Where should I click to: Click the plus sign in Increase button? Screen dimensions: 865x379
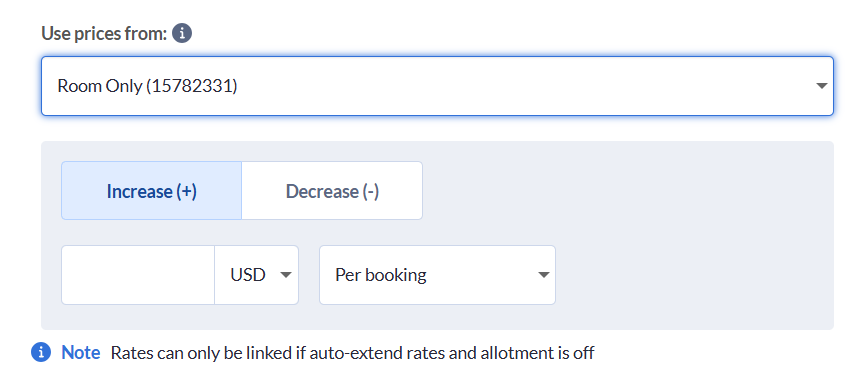(x=186, y=191)
